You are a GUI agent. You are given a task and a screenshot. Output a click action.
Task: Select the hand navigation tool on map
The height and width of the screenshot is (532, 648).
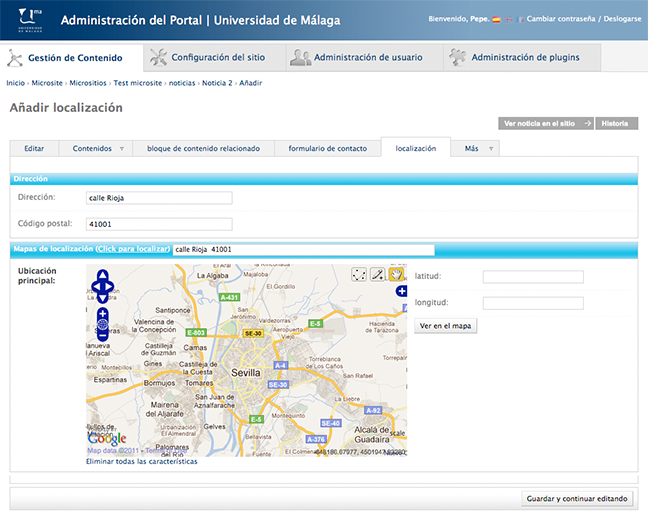[396, 274]
